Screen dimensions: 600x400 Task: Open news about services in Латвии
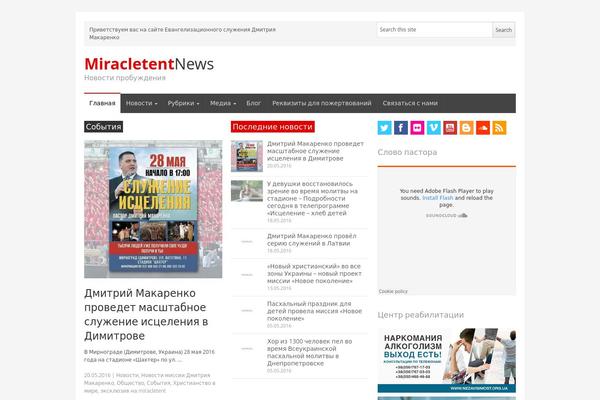pos(311,240)
